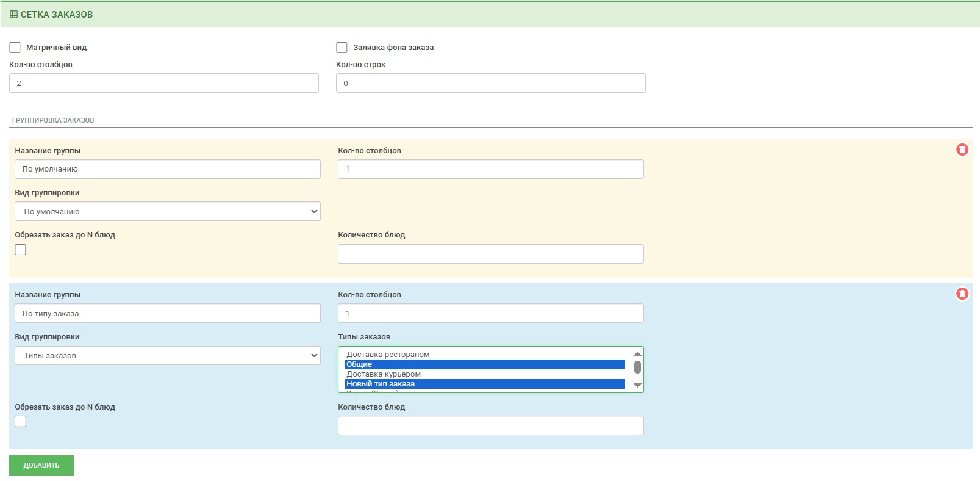Image resolution: width=980 pixels, height=481 pixels.
Task: Click the grid icon beside 'СЕТКА ЗАКАЗОВ'
Action: pos(13,15)
